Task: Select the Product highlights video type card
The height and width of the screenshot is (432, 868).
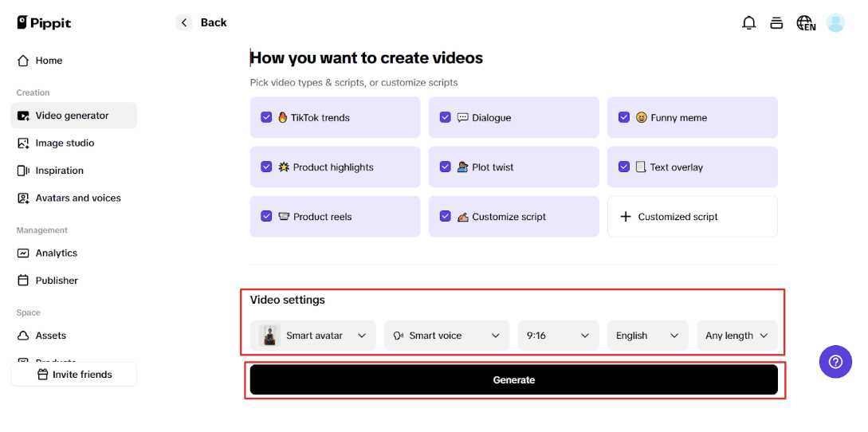Action: coord(335,167)
